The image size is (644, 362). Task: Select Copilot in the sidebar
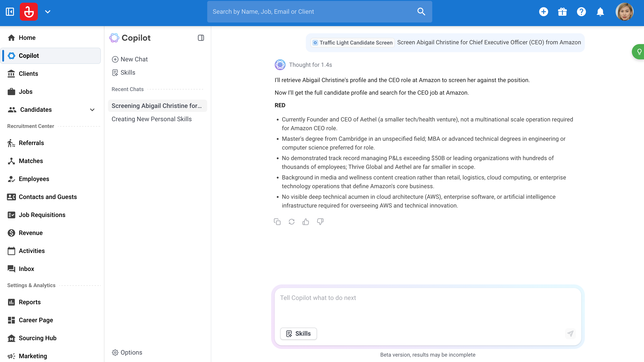51,56
